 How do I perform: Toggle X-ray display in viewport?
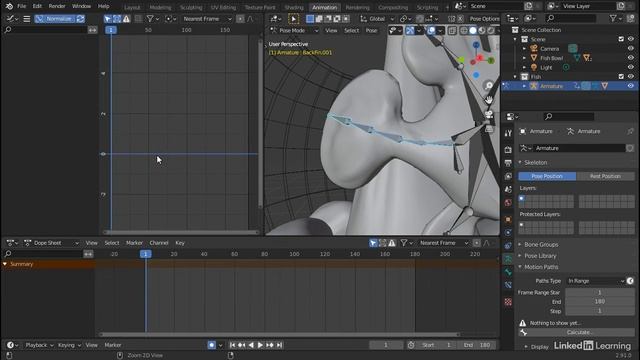(x=452, y=30)
